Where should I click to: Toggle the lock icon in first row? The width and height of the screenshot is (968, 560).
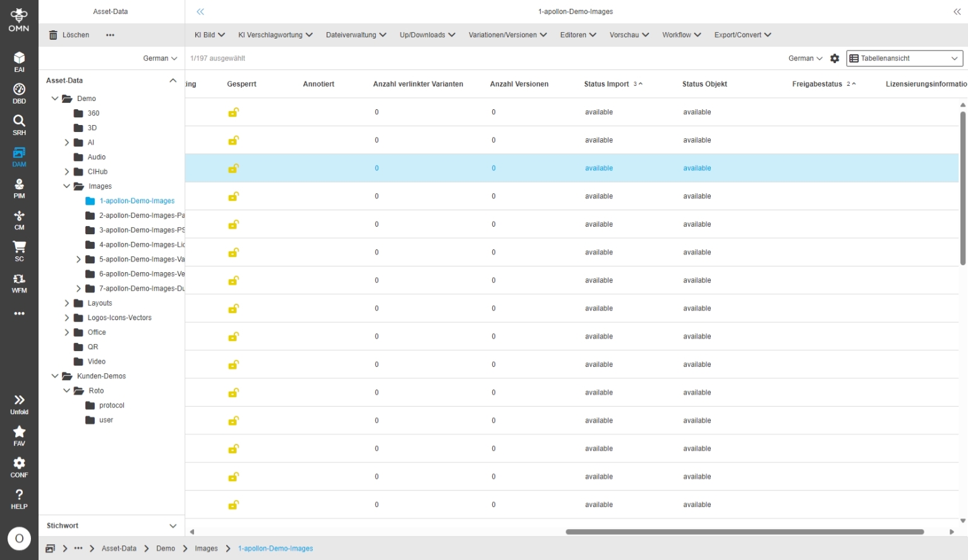(x=233, y=112)
